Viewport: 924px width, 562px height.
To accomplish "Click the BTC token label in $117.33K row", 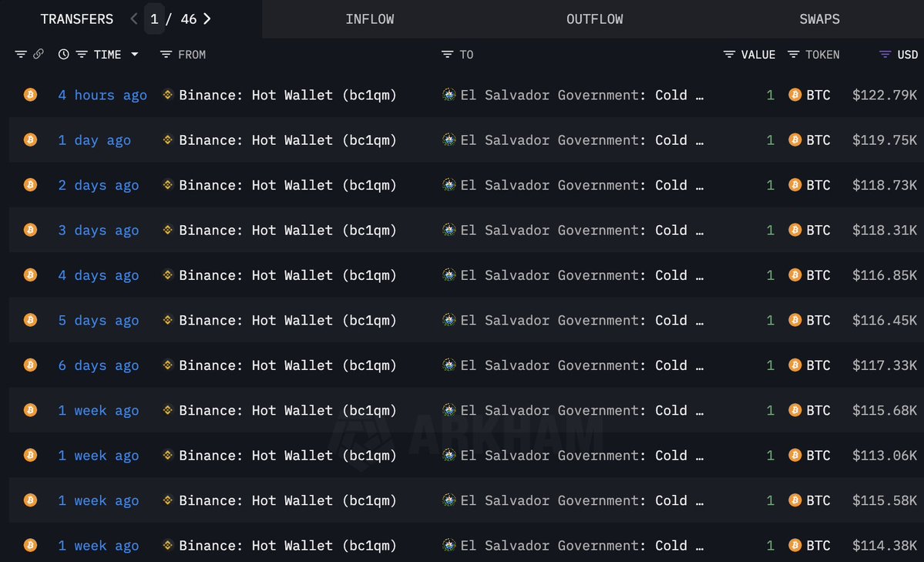I will point(818,365).
